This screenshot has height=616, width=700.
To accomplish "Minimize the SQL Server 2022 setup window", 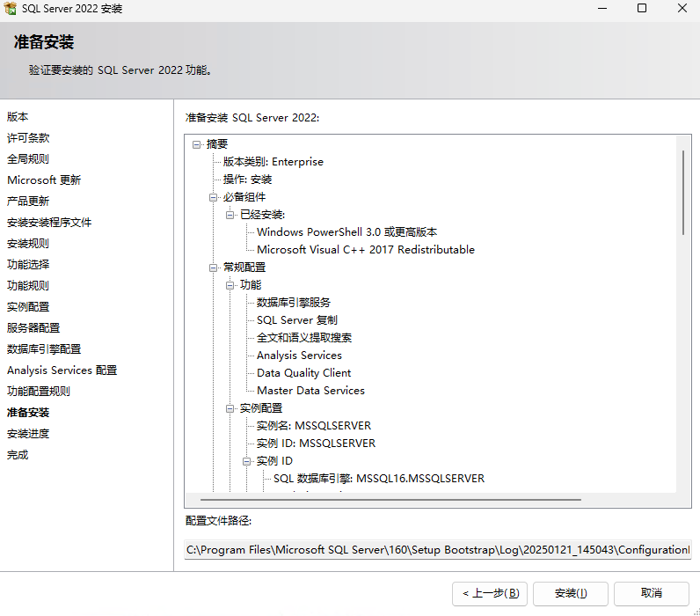I will pyautogui.click(x=602, y=9).
